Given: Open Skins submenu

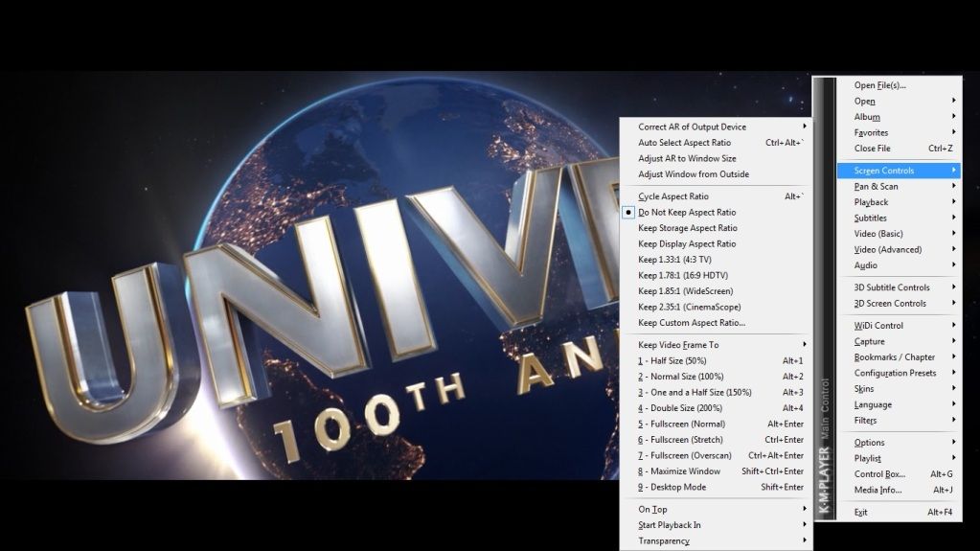Looking at the screenshot, I should pos(899,388).
